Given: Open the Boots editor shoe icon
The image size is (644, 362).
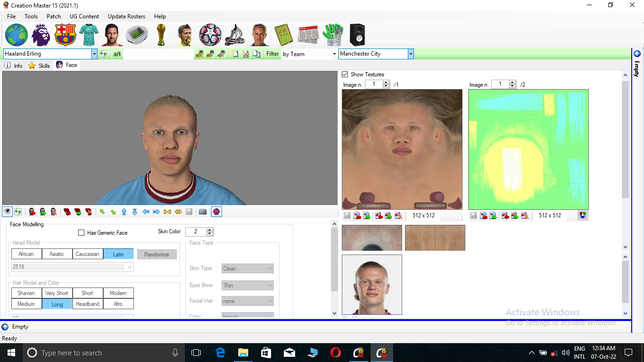Looking at the screenshot, I should point(234,35).
